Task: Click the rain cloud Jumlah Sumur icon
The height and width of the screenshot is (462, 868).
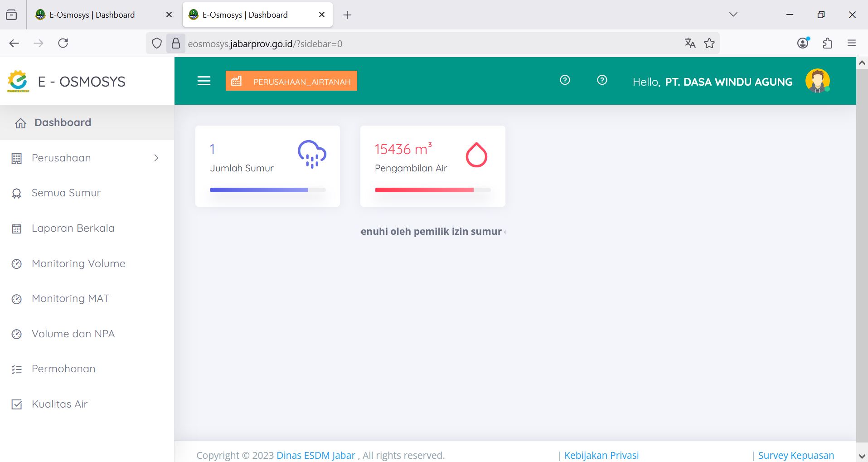Action: [x=312, y=154]
